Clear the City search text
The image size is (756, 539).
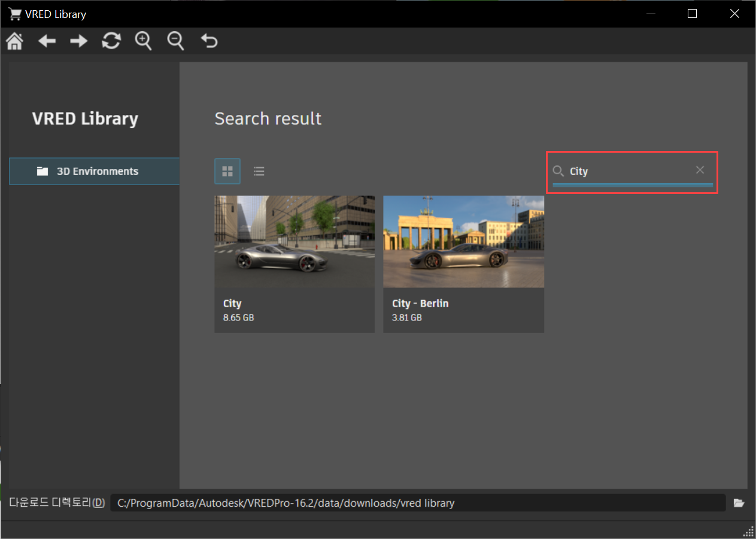(700, 170)
